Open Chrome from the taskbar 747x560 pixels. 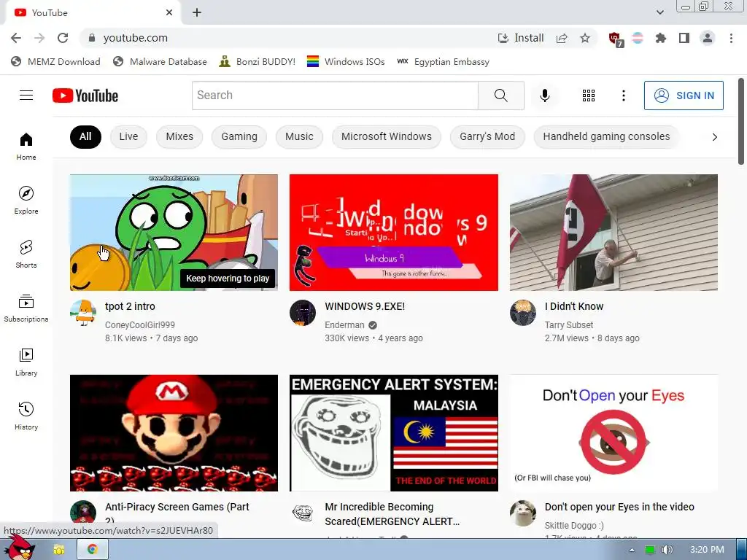coord(93,550)
